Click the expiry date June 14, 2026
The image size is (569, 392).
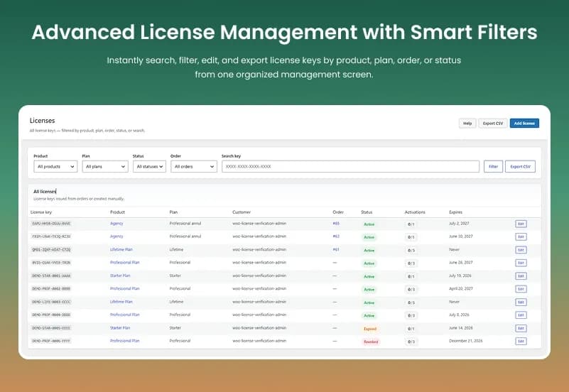point(461,328)
